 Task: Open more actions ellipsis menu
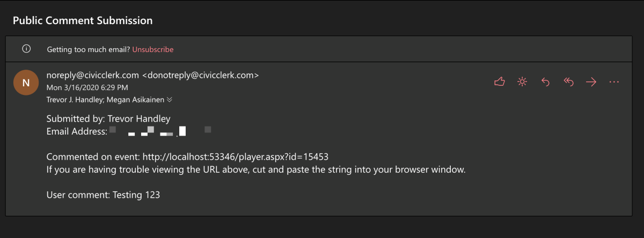tap(614, 82)
